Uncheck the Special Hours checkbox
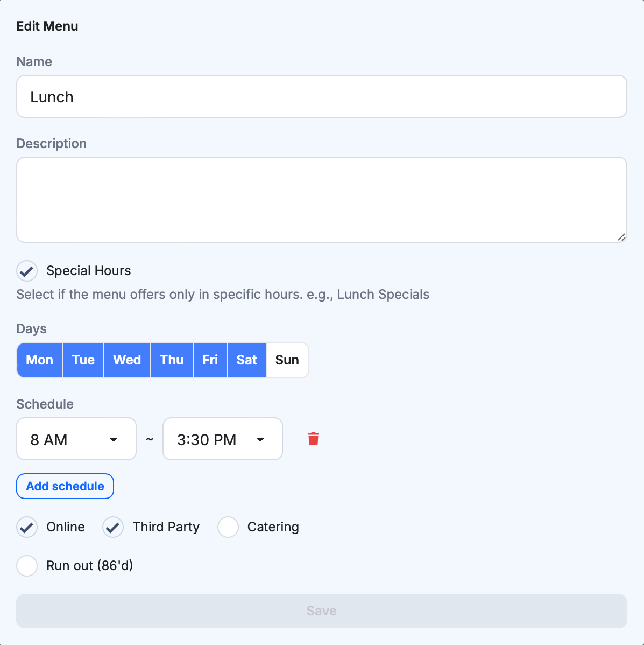644x645 pixels. [26, 271]
